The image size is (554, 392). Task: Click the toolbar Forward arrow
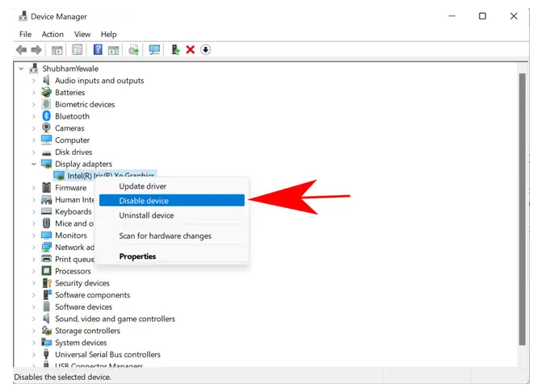coord(36,50)
